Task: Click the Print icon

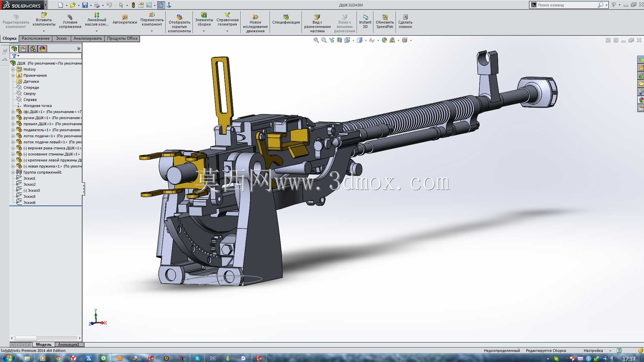Action: tap(97, 5)
